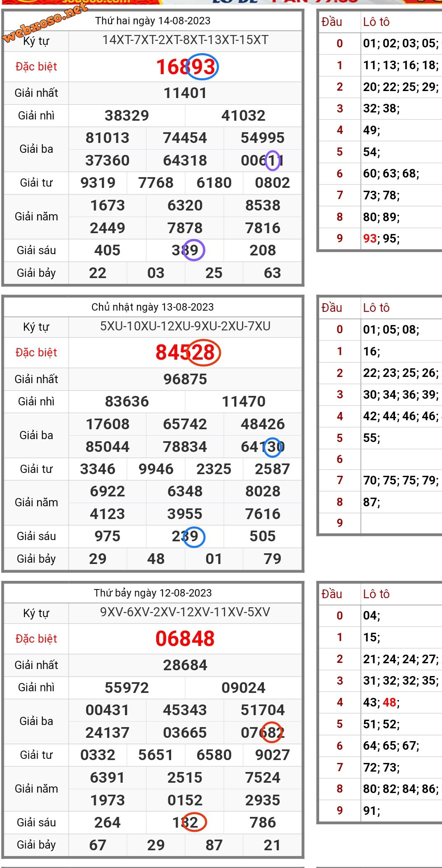Click third prize number 74454

(x=185, y=138)
